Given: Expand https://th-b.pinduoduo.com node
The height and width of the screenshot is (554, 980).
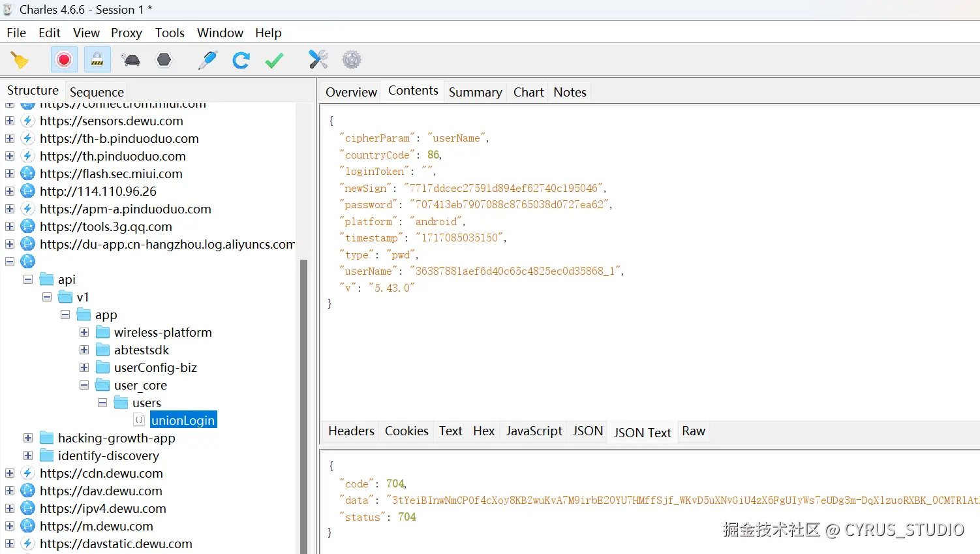Looking at the screenshot, I should point(10,138).
